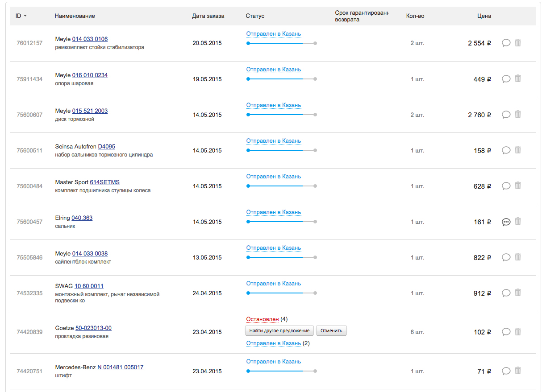Image resolution: width=546 pixels, height=392 pixels.
Task: Click progress bar for order 75600607
Action: (282, 115)
